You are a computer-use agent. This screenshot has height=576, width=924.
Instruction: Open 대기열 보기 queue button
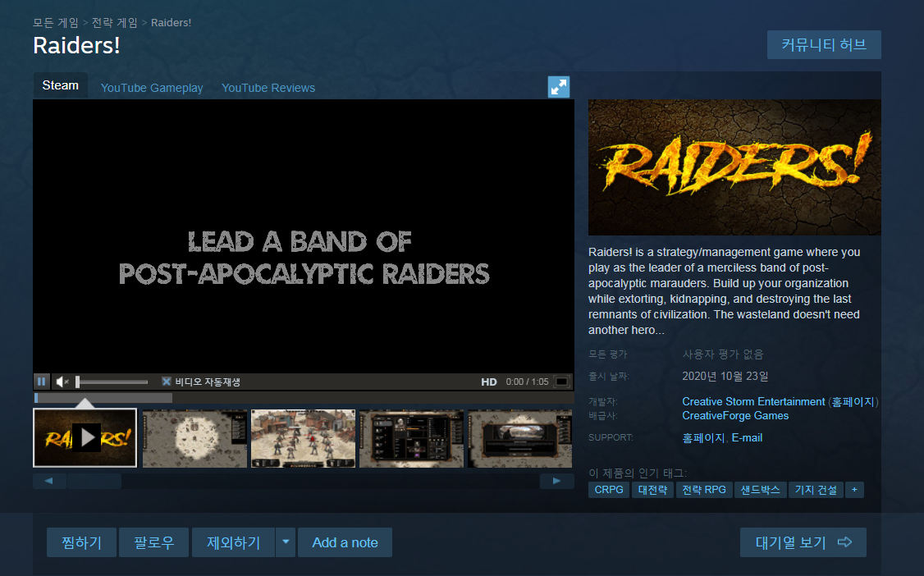coord(803,542)
